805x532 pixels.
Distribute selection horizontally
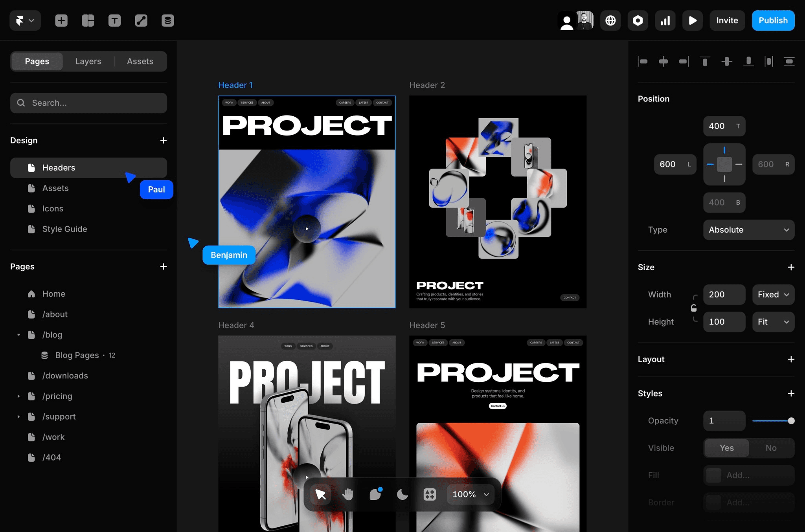click(769, 61)
